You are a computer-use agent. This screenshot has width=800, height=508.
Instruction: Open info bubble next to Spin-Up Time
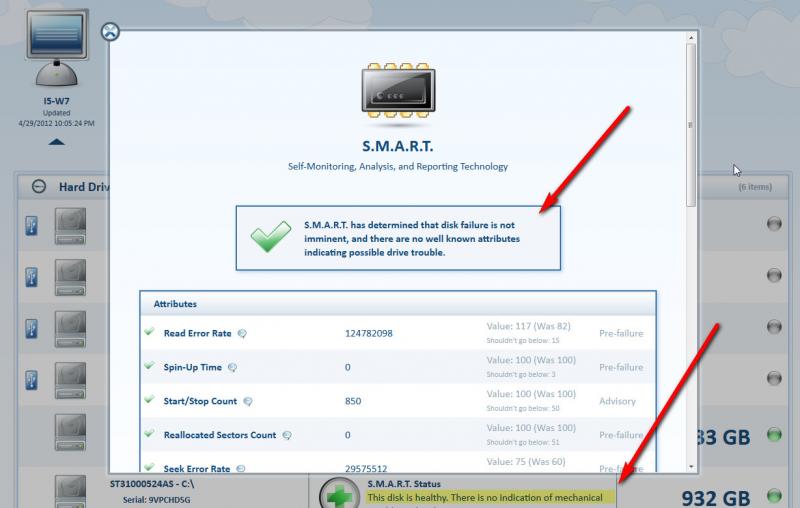tap(232, 367)
